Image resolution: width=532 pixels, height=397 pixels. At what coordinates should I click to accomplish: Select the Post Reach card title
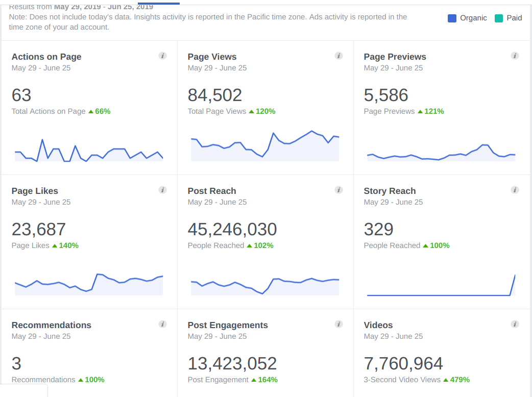pos(212,191)
